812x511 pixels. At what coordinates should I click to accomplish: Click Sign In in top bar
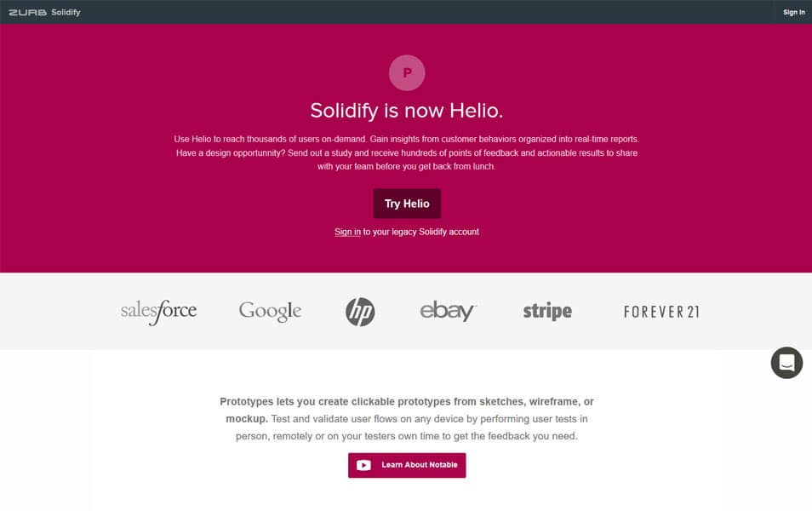(x=793, y=12)
